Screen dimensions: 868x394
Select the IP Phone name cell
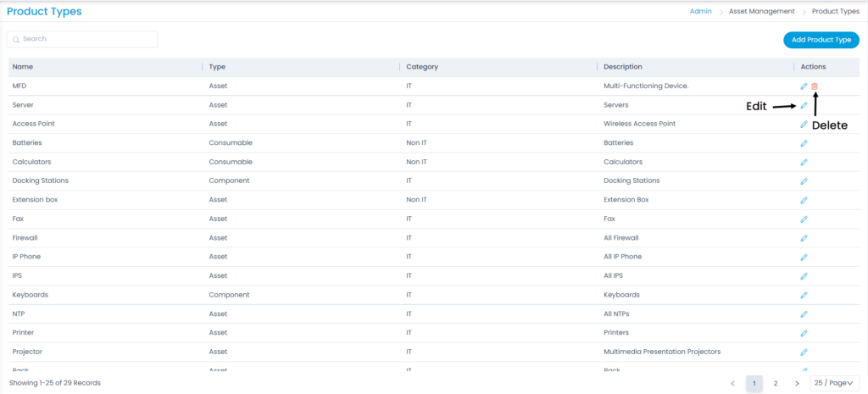(26, 257)
